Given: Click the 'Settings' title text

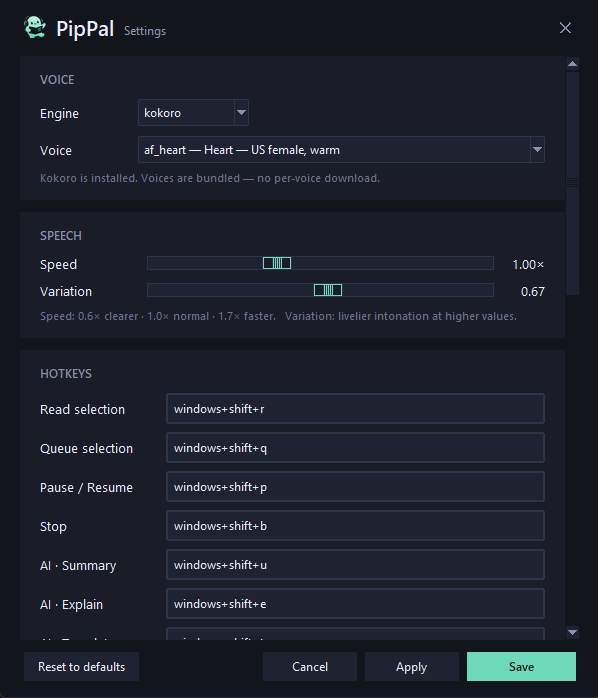Looking at the screenshot, I should 145,31.
